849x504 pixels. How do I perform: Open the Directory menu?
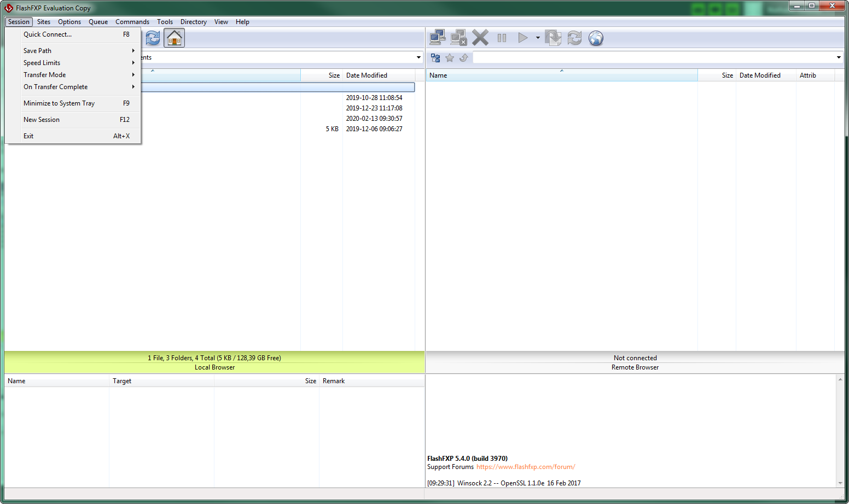pyautogui.click(x=194, y=22)
